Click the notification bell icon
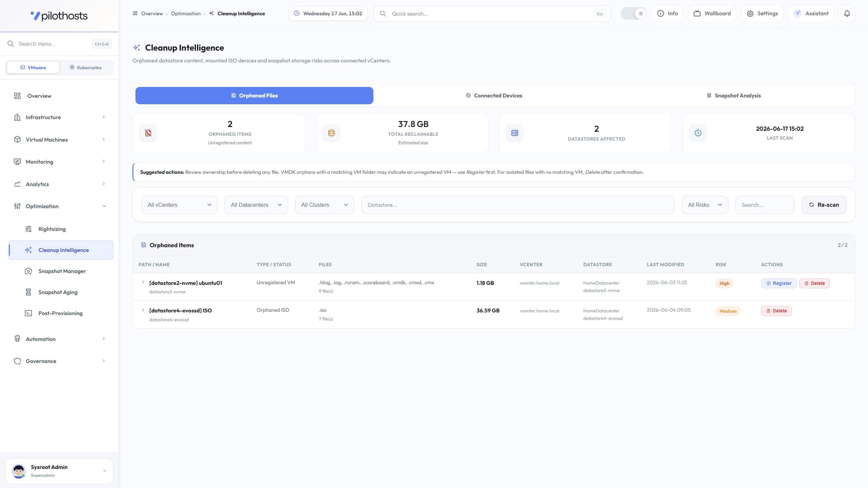 [847, 14]
